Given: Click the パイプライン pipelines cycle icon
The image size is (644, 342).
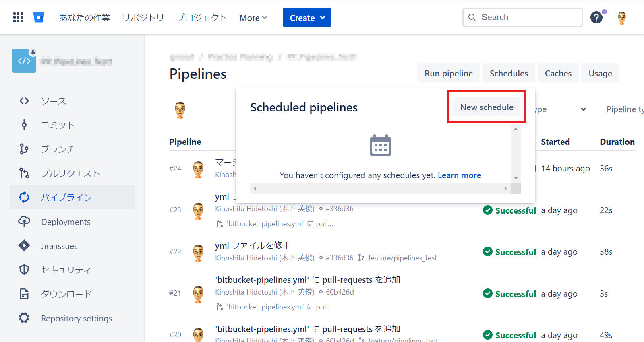Looking at the screenshot, I should point(24,197).
